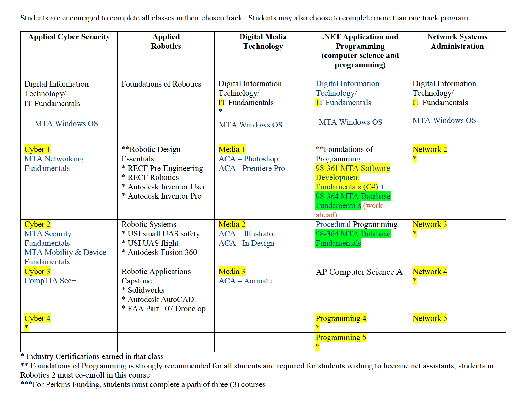Image resolution: width=532 pixels, height=409 pixels.
Task: Click 'CompTIA Sec+' text
Action: (x=50, y=281)
